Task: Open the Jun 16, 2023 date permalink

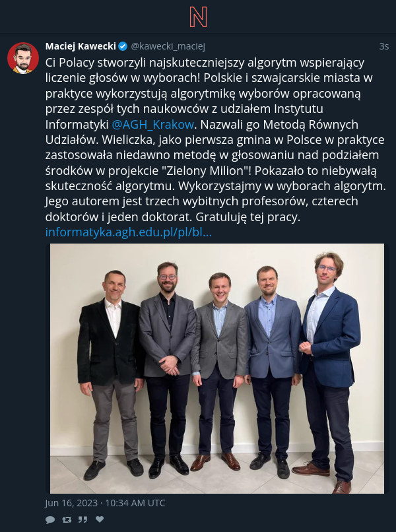Action: [x=105, y=503]
